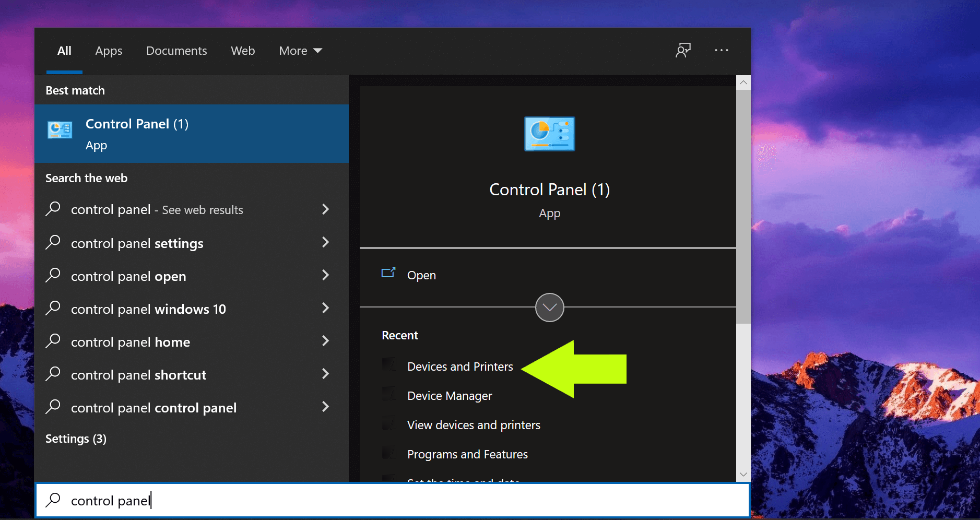Click the preview pane scrollbar up arrow
Image resolution: width=980 pixels, height=520 pixels.
[x=743, y=82]
